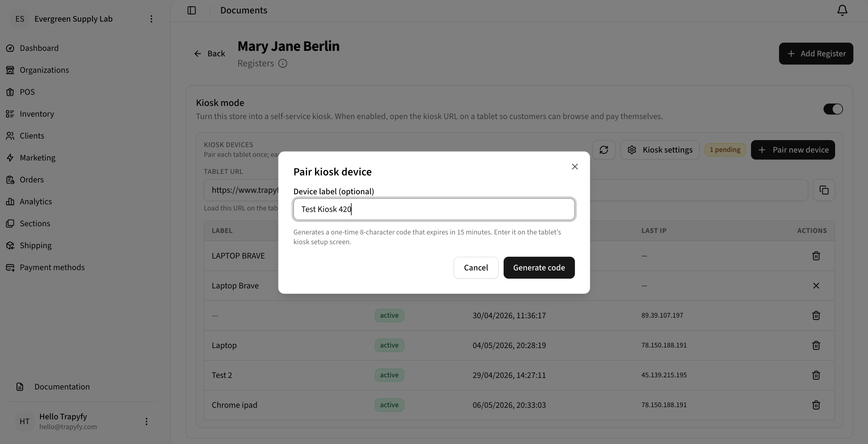Screen dimensions: 868x444
Task: Click the hello@trapyfy.com email text
Action: click(68, 427)
